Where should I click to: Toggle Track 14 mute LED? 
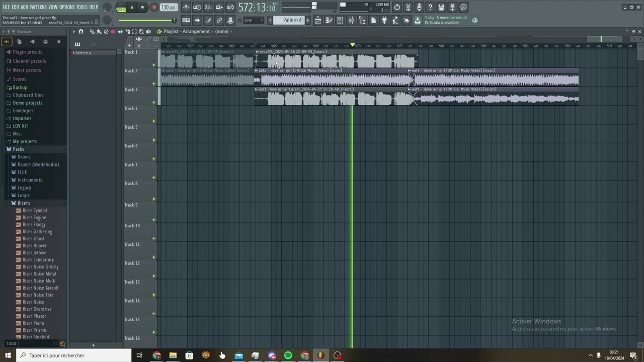click(154, 314)
